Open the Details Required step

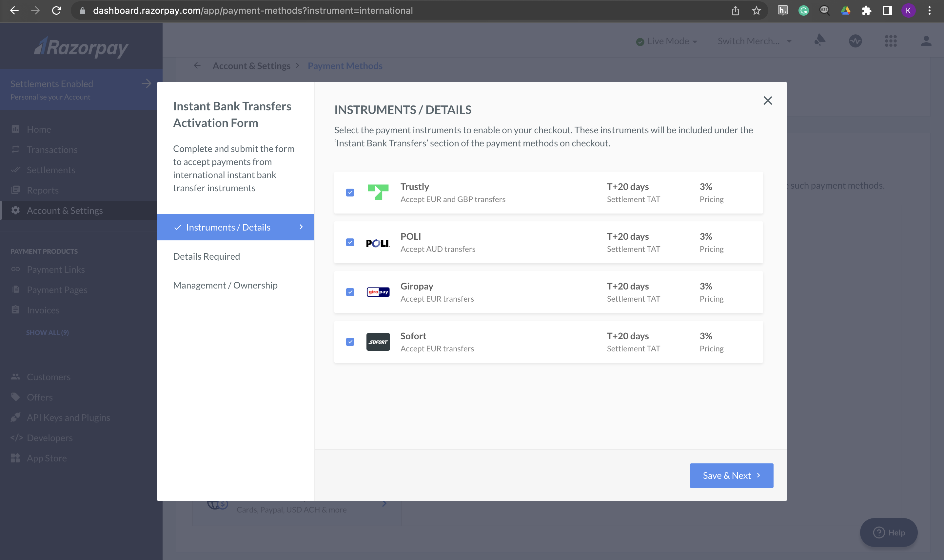coord(206,256)
